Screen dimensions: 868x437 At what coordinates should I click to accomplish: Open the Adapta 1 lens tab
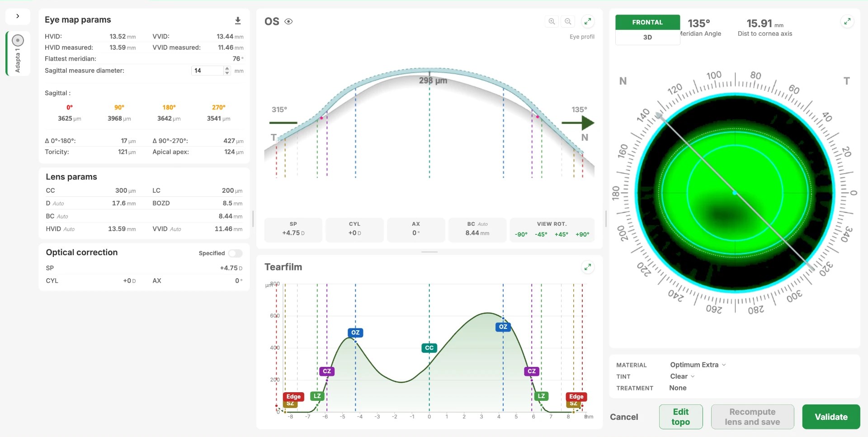tap(18, 53)
